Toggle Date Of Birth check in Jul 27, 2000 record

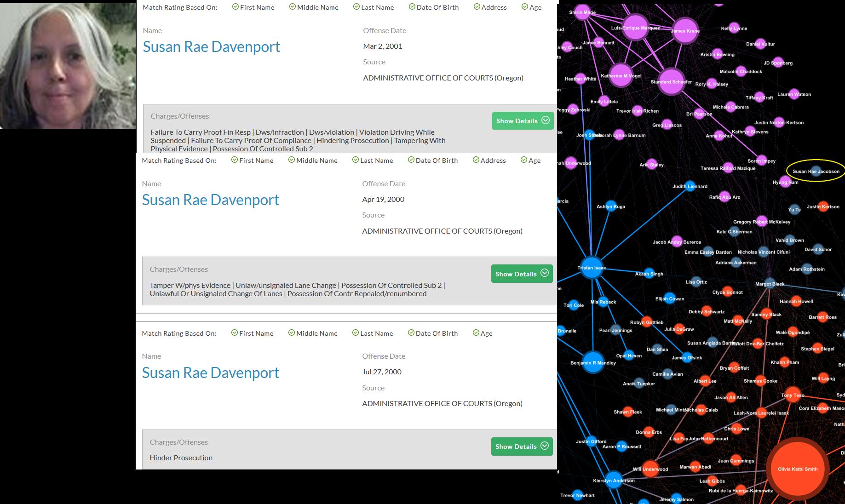(411, 333)
